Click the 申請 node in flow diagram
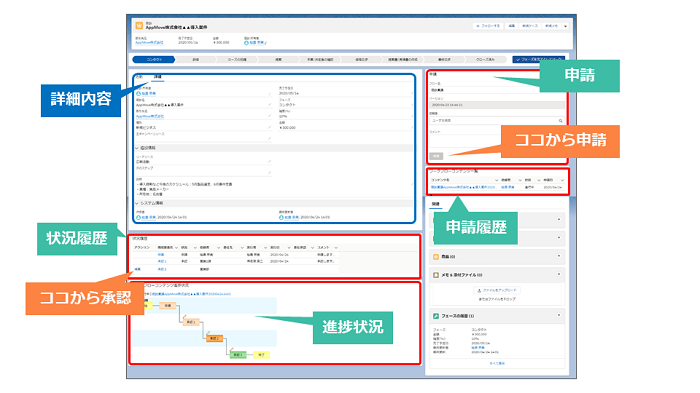Viewport: 700px width, 393px height. pos(168,306)
